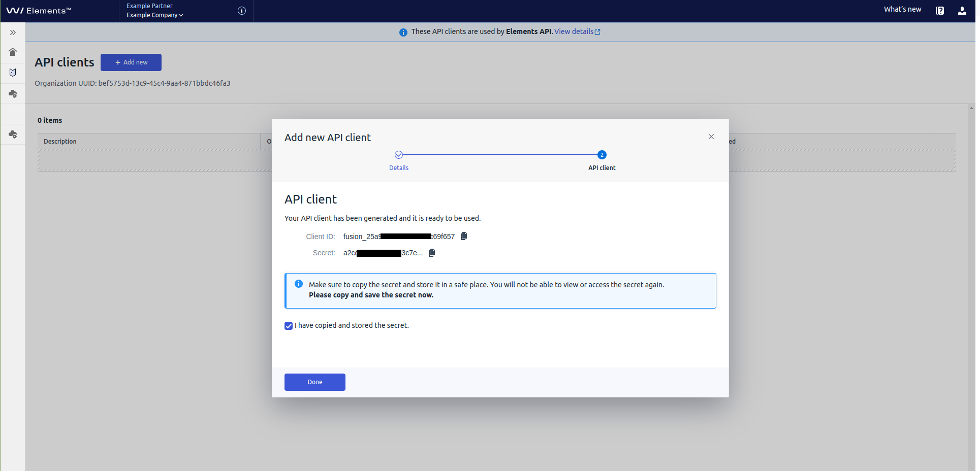Click the upper cloud sidebar icon
This screenshot has height=471, width=980.
pyautogui.click(x=13, y=94)
